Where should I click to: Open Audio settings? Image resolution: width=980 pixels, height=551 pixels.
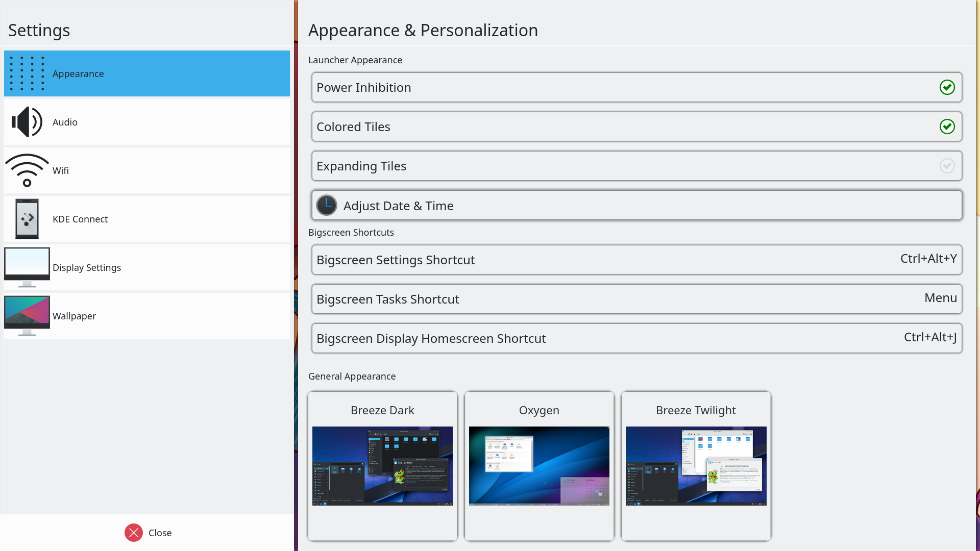click(x=146, y=122)
